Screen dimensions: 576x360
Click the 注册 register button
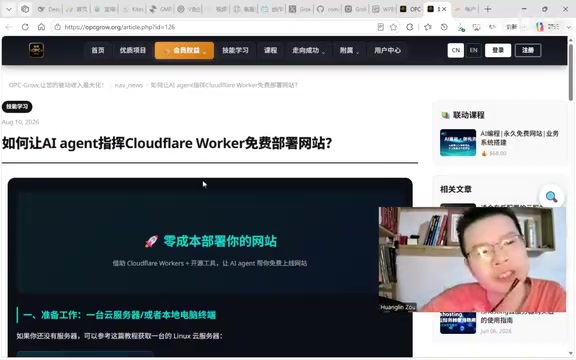point(528,50)
